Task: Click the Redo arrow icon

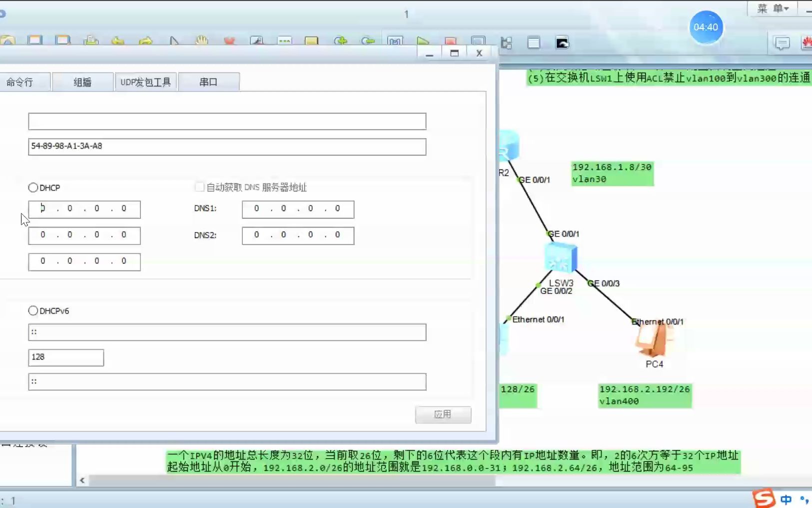Action: [x=145, y=40]
